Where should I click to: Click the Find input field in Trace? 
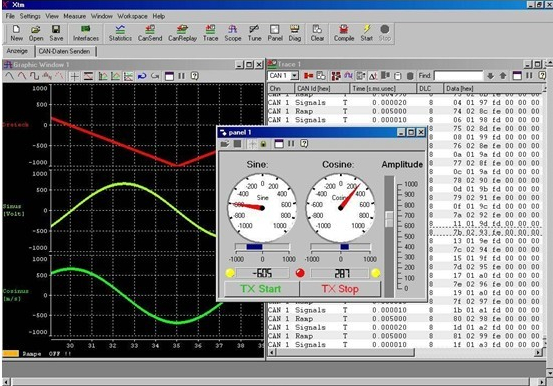pos(458,76)
